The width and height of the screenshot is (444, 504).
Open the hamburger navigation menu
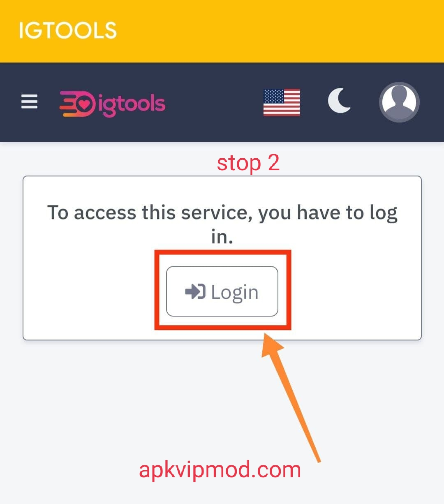tap(29, 102)
